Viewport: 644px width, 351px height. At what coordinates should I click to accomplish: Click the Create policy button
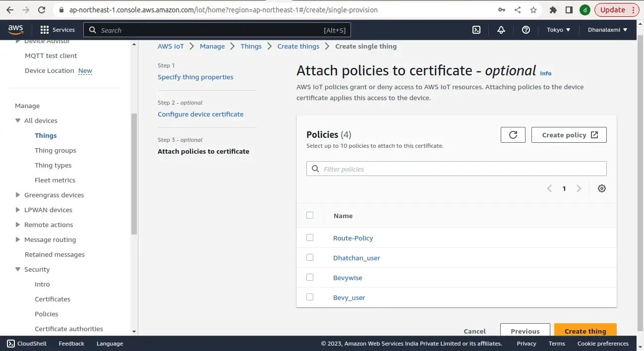click(x=569, y=135)
